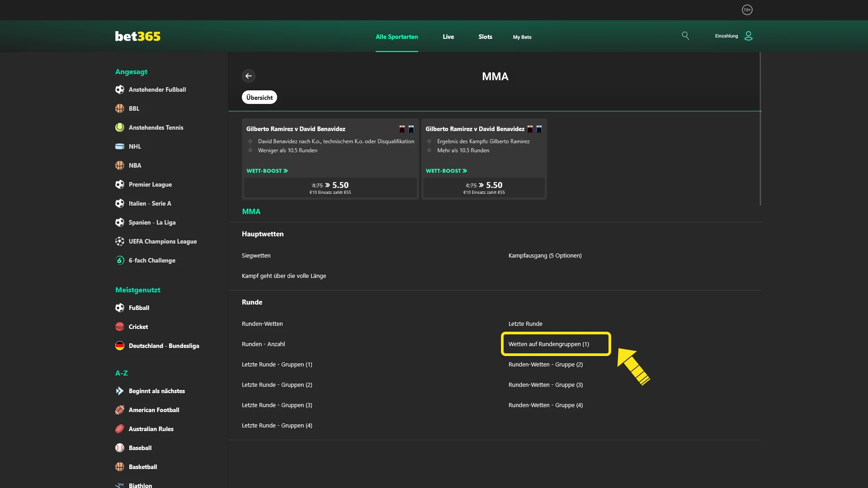Click the user account icon top right
Screen dimensions: 868x488
tap(749, 36)
